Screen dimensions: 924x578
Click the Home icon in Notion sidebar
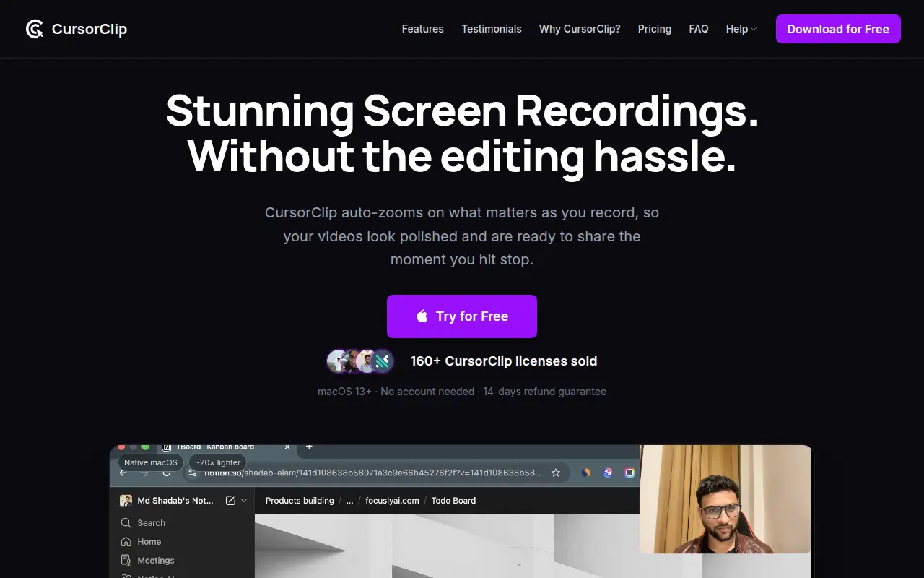(126, 542)
